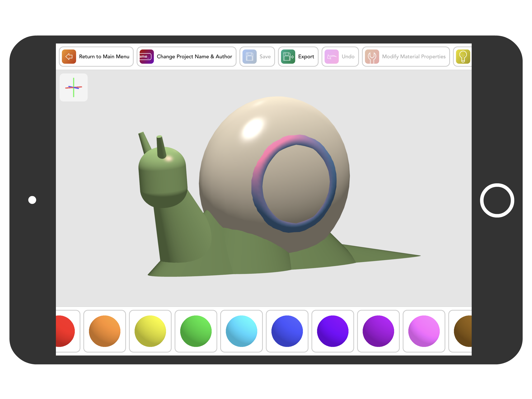Click the orange Return arrow icon
Viewport: 532px width, 399px height.
click(69, 56)
